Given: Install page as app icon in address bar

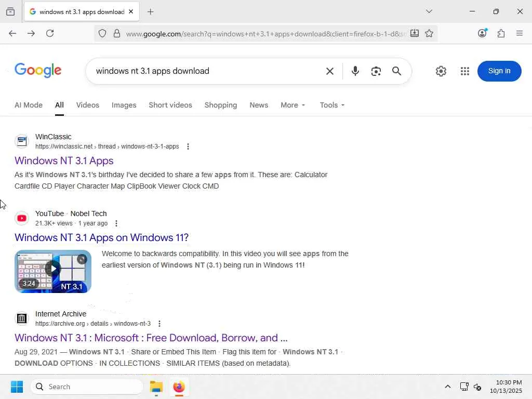Looking at the screenshot, I should [414, 33].
